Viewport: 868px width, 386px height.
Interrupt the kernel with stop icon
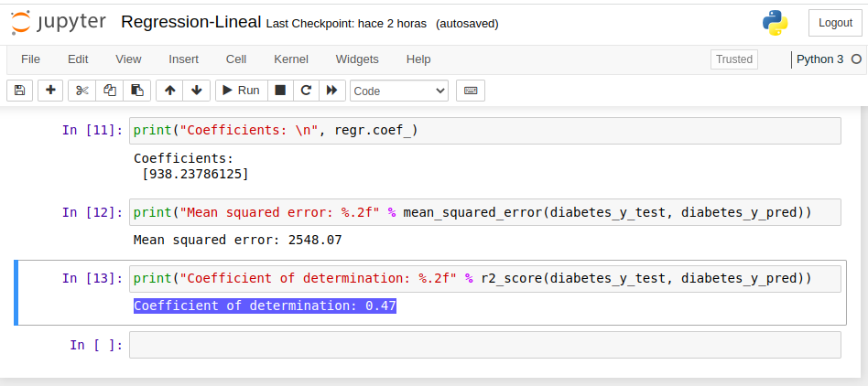281,91
